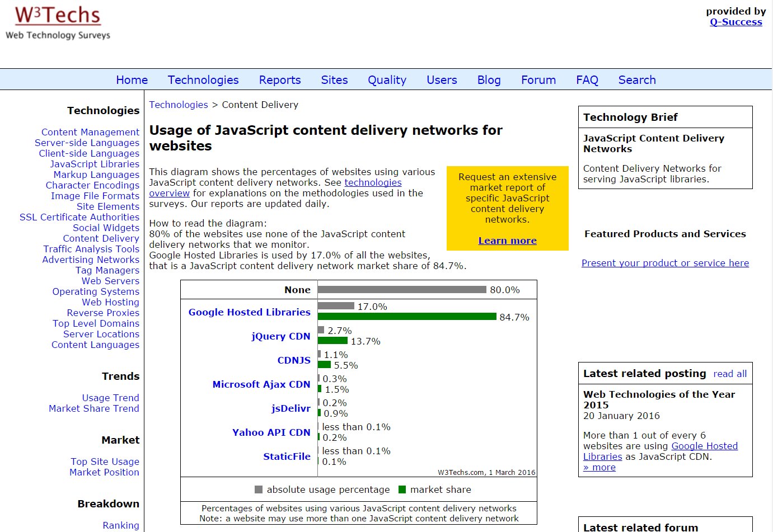Open the JavaScript Libraries sidebar link
Viewport: 773px width, 532px height.
[95, 164]
